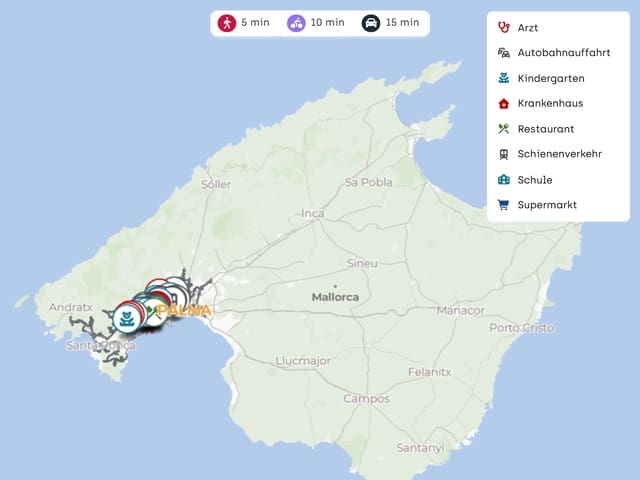Open the kindergarten marker on the map
The height and width of the screenshot is (480, 640).
[x=128, y=318]
